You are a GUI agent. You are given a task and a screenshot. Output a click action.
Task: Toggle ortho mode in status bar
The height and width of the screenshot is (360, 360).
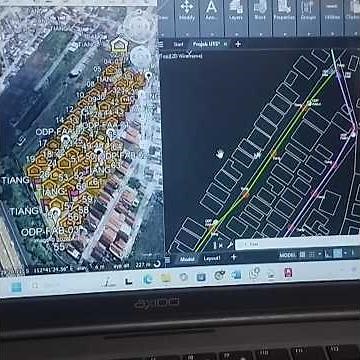coord(328,254)
